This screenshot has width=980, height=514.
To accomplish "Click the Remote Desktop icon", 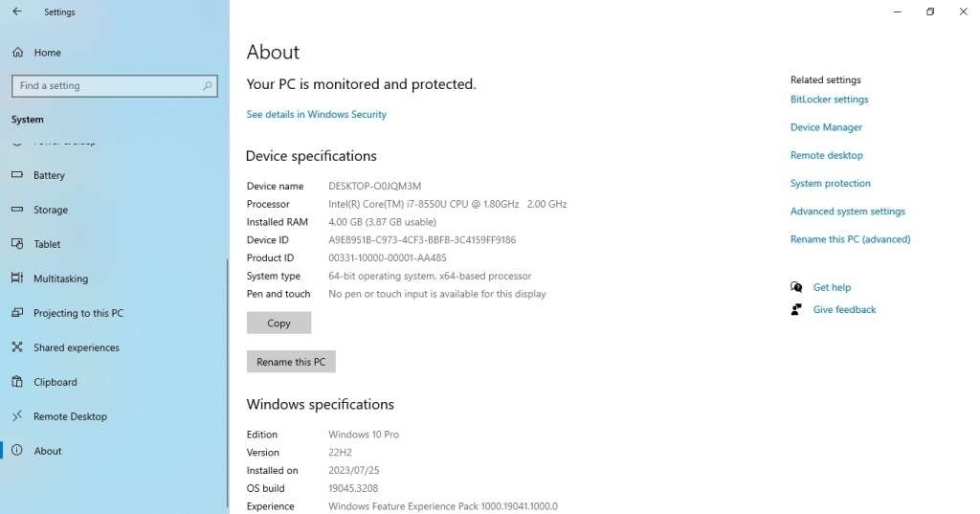I will 17,415.
